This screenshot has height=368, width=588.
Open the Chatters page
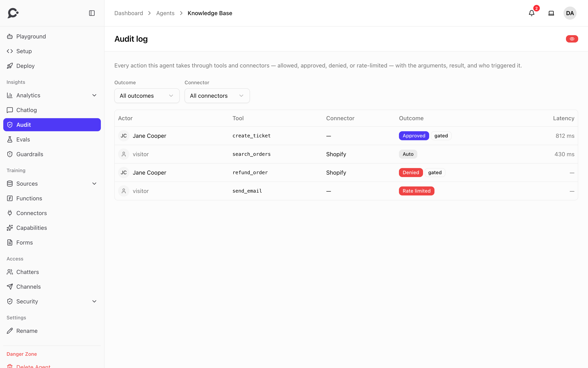[x=52, y=272]
